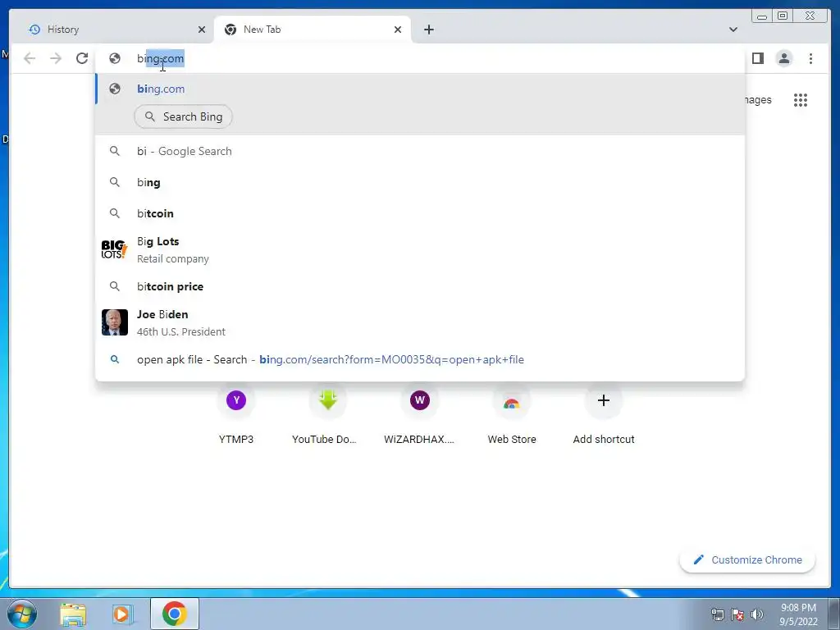This screenshot has height=630, width=840.
Task: Open the YTMP3 shortcut
Action: coord(236,415)
